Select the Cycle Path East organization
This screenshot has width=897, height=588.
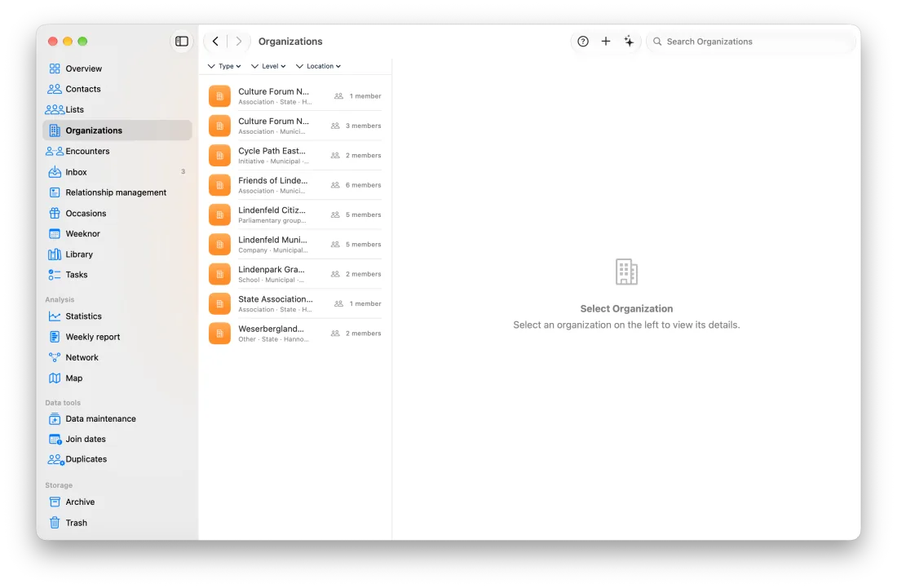coord(294,156)
